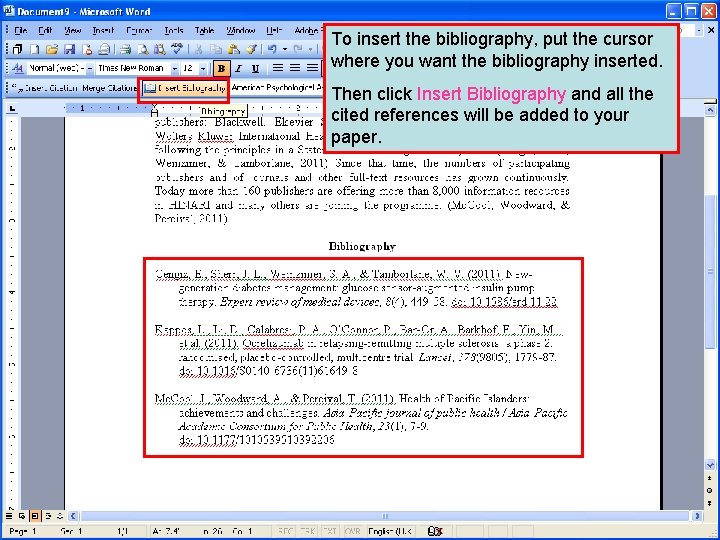Click horizontal scrollbar left arrow
Image resolution: width=720 pixels, height=540 pixels.
[73, 516]
